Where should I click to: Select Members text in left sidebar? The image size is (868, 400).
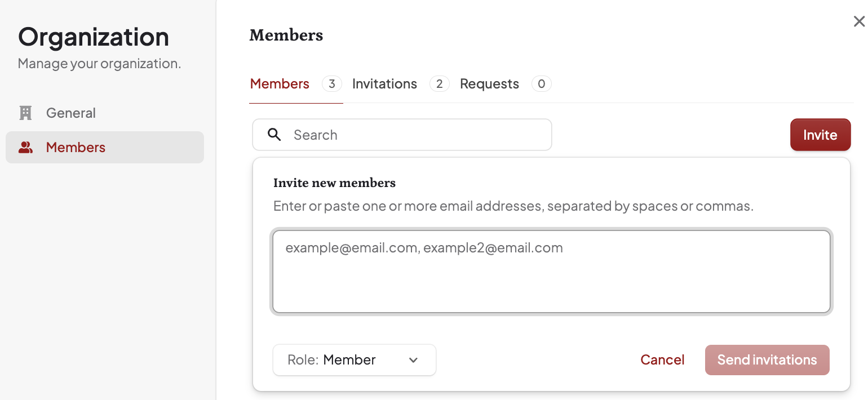[76, 148]
